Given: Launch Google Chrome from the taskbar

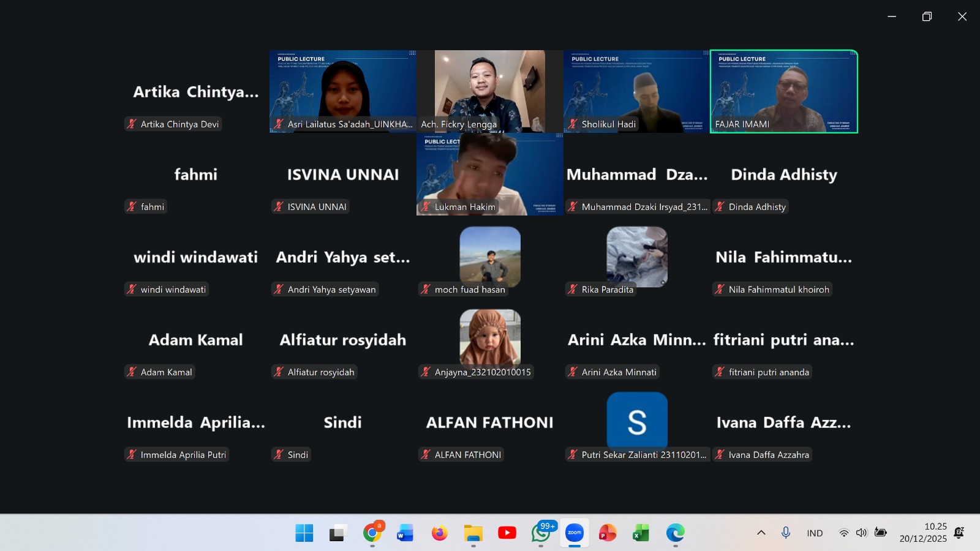Looking at the screenshot, I should pos(372,533).
